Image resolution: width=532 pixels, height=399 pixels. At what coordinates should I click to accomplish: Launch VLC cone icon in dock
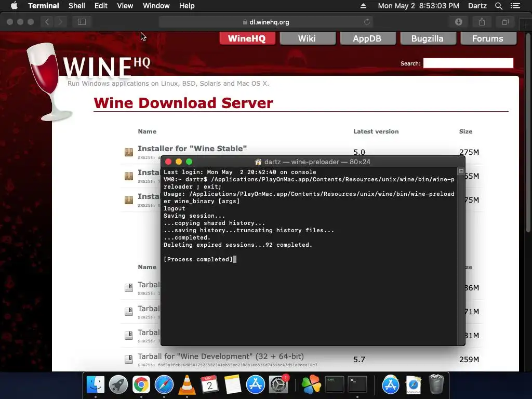point(187,385)
